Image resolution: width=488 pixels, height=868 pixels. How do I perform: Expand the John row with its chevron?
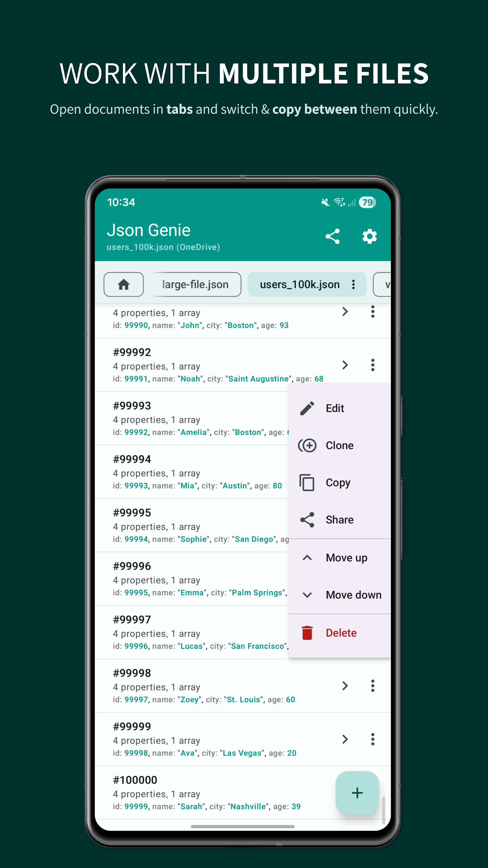pyautogui.click(x=345, y=312)
